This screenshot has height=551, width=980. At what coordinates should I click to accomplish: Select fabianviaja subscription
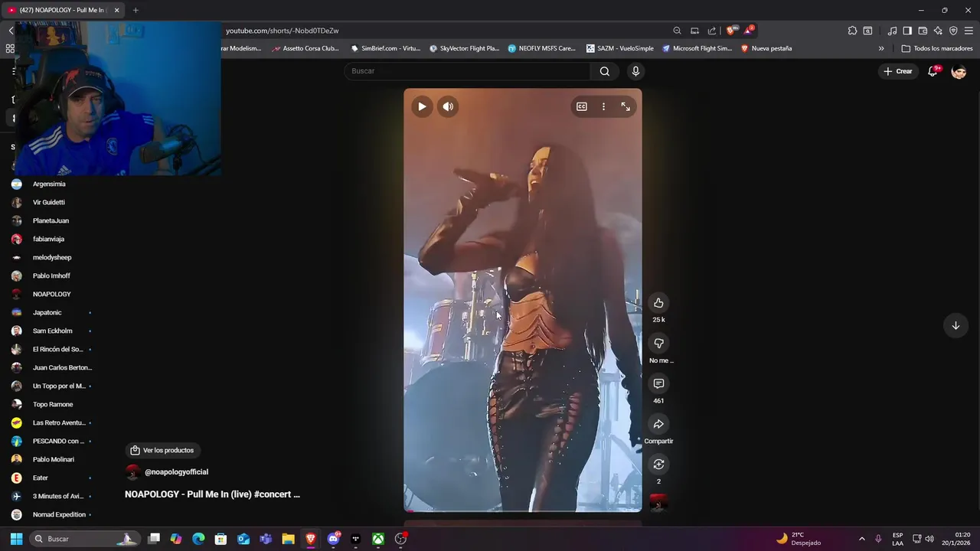point(50,239)
